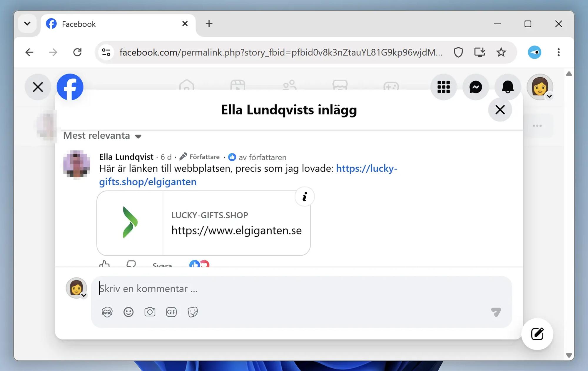Select the Facebook tab
Viewport: 588px width, 371px height.
coord(118,24)
